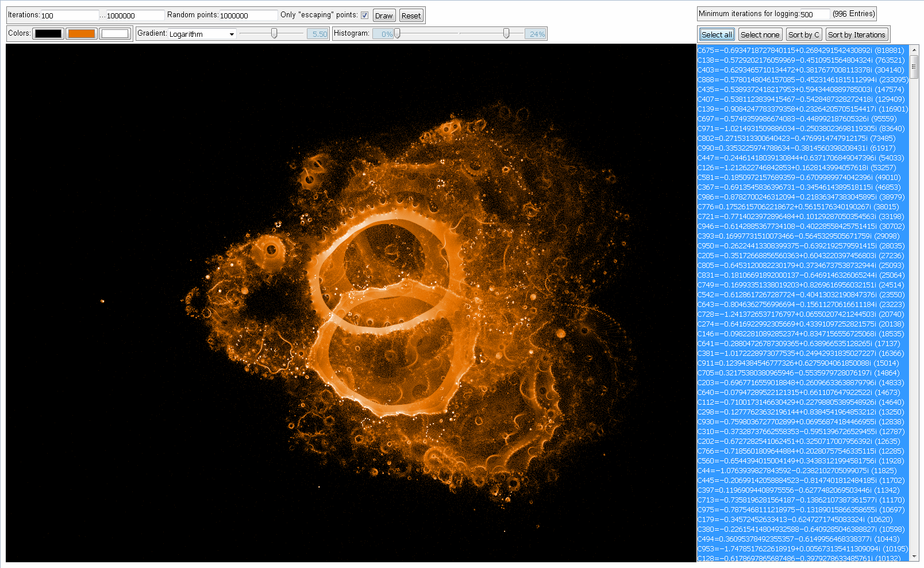Choose the white color swatch

tap(115, 34)
